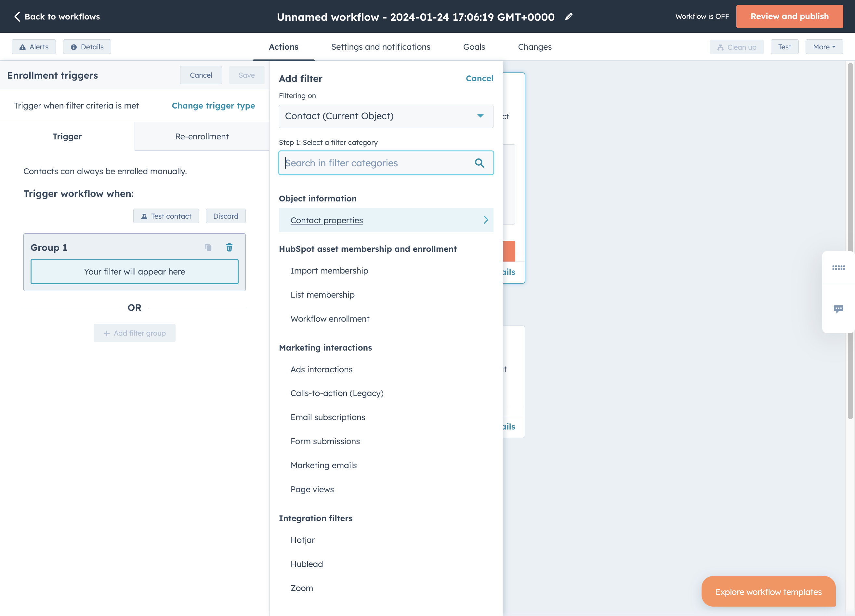Select Marketing emails filter

tap(323, 465)
